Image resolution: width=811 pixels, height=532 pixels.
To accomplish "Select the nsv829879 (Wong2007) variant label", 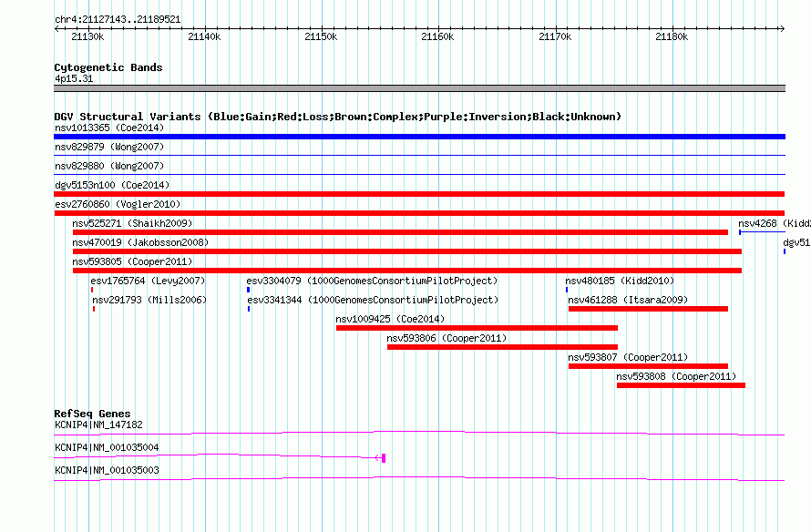I will 109,147.
